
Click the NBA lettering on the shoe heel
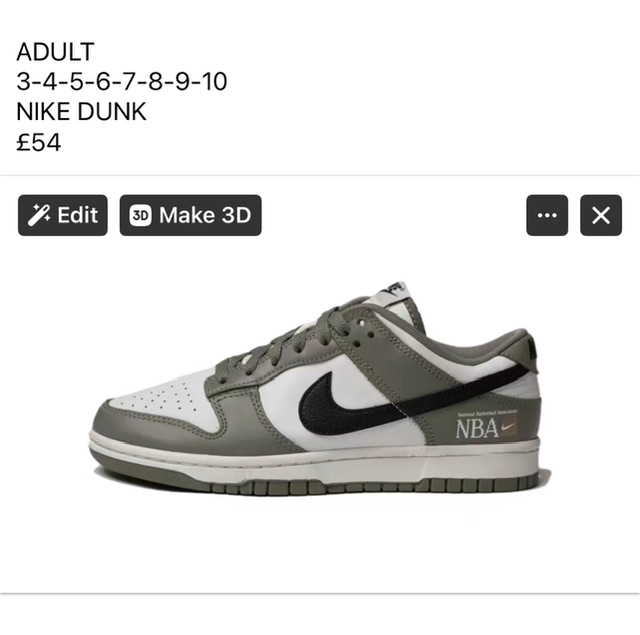click(477, 429)
